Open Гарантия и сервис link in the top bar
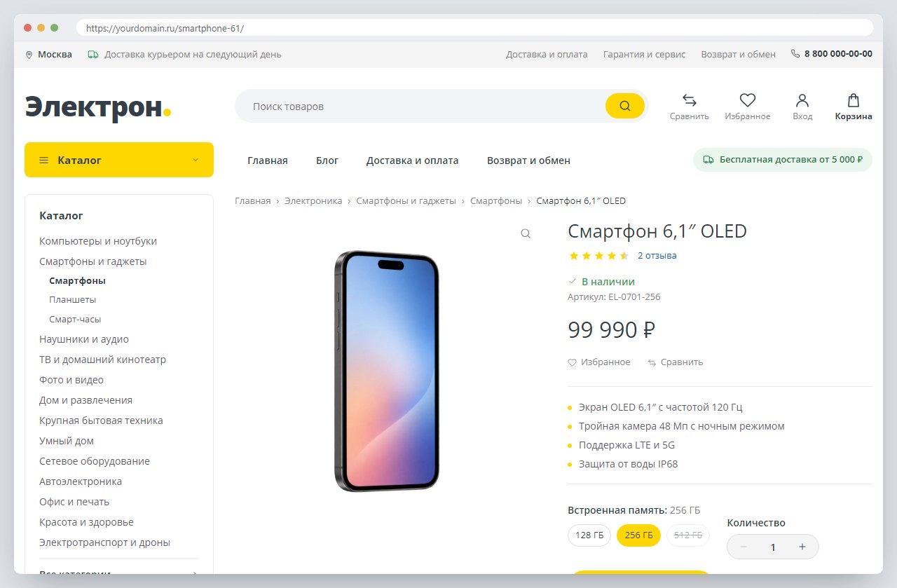Image resolution: width=897 pixels, height=588 pixels. (645, 54)
